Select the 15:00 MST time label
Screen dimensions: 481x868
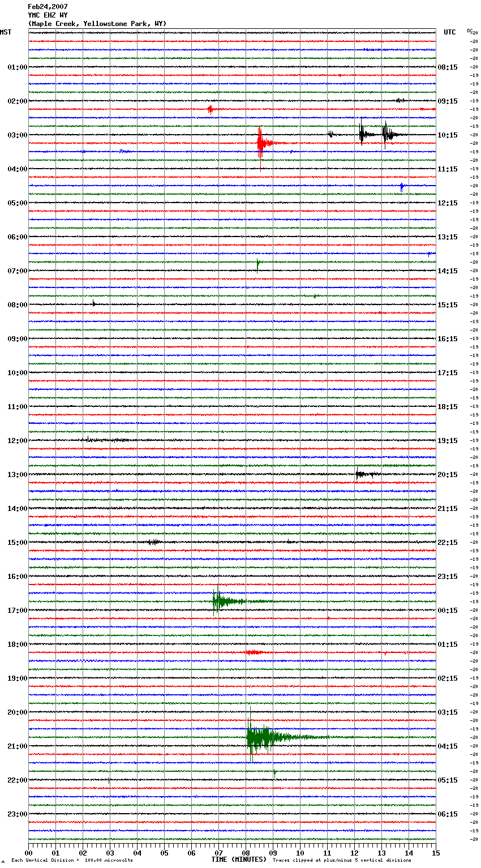[x=18, y=542]
